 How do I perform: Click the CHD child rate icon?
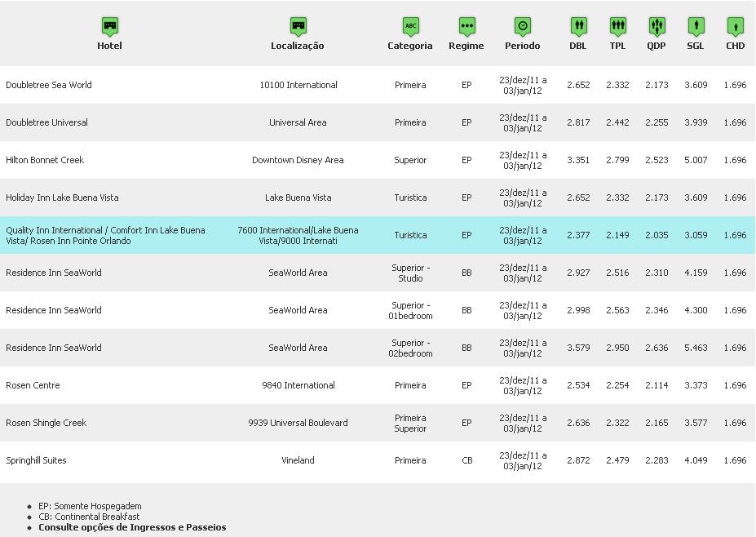click(736, 27)
